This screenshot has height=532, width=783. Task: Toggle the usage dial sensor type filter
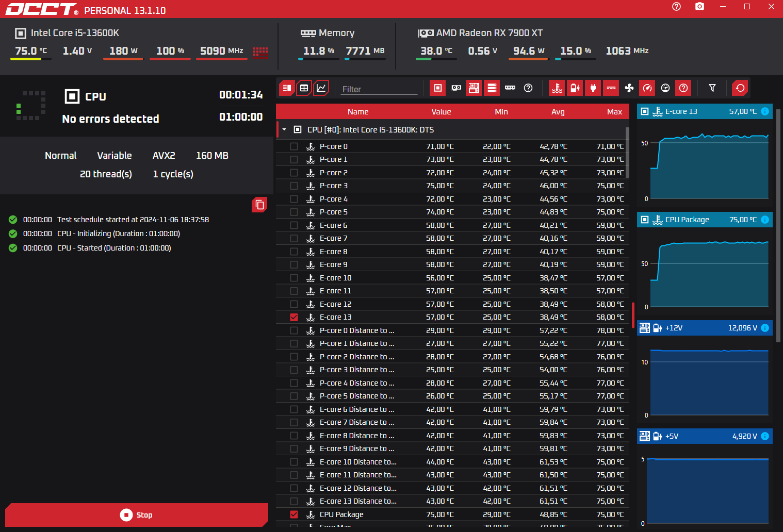pos(665,88)
